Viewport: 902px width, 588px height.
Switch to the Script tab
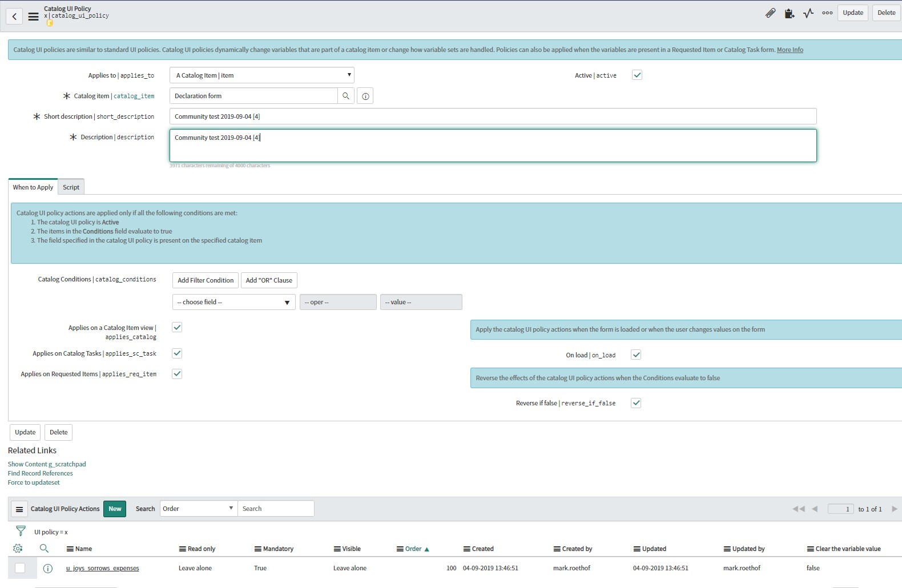tap(71, 187)
